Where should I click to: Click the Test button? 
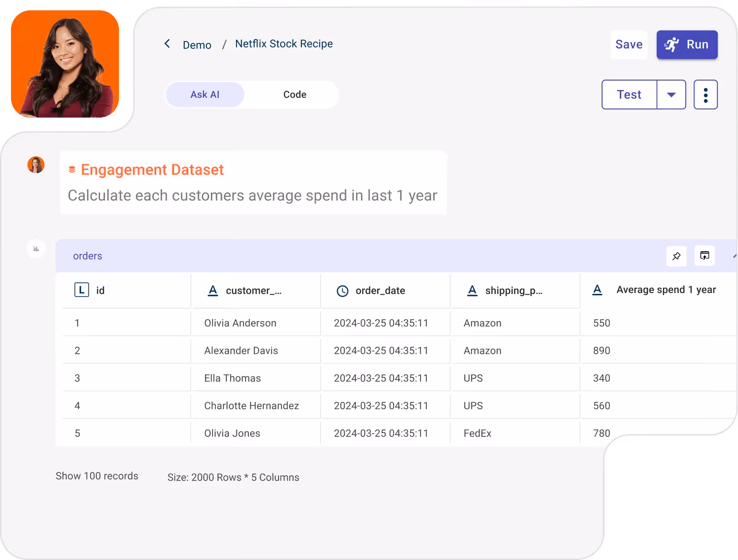[x=629, y=95]
